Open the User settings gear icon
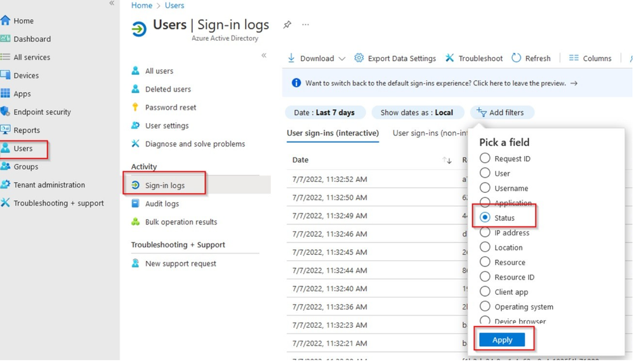 tap(135, 125)
